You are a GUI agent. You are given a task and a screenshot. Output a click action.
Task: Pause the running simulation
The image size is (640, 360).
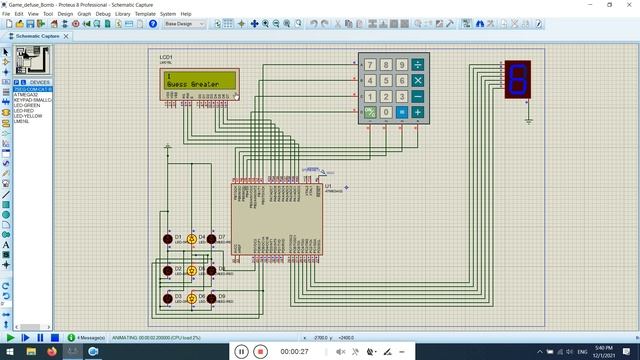coord(40,338)
